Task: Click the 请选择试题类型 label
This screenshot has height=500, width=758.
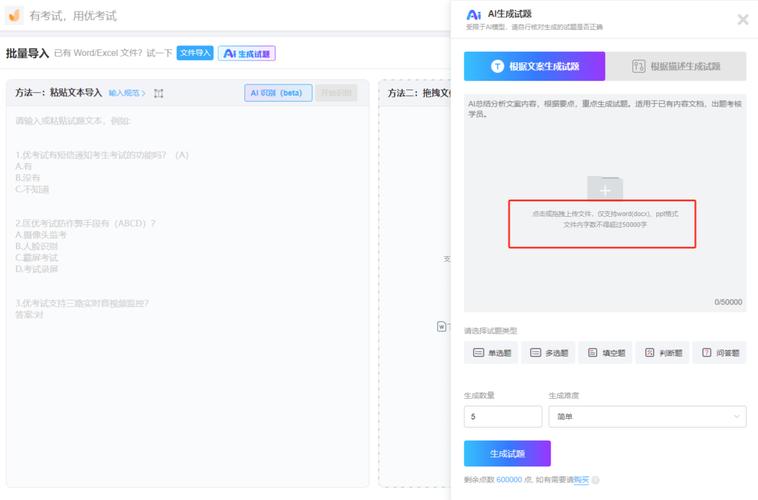Action: pyautogui.click(x=490, y=331)
